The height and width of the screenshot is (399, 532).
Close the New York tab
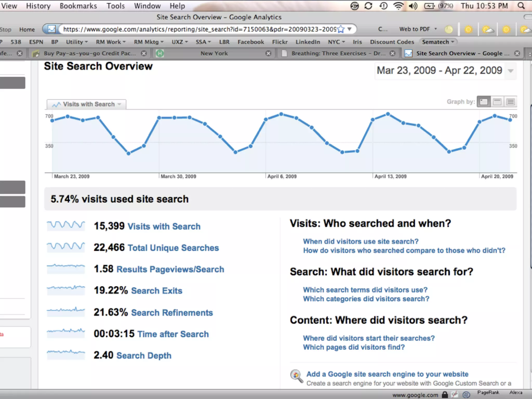268,53
